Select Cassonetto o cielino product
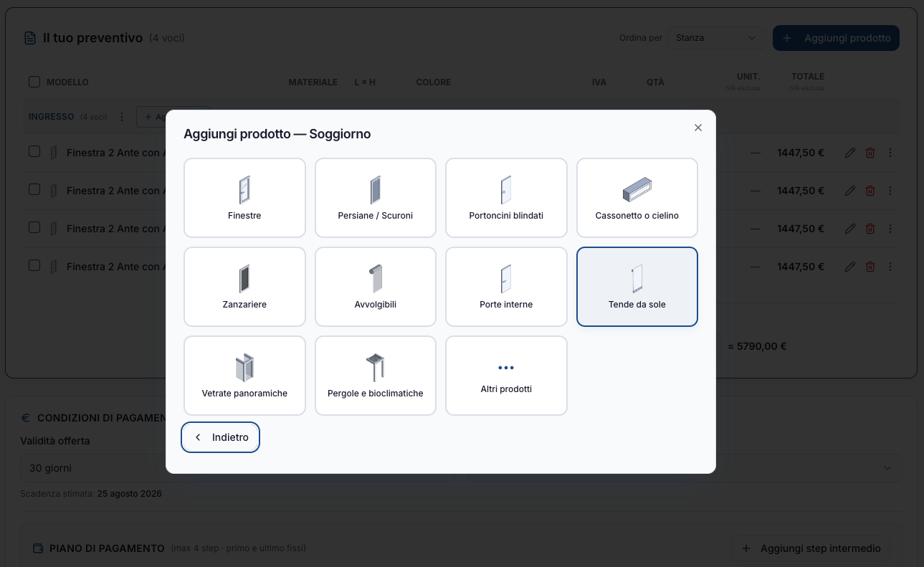Screen dimensions: 924x567 point(637,198)
